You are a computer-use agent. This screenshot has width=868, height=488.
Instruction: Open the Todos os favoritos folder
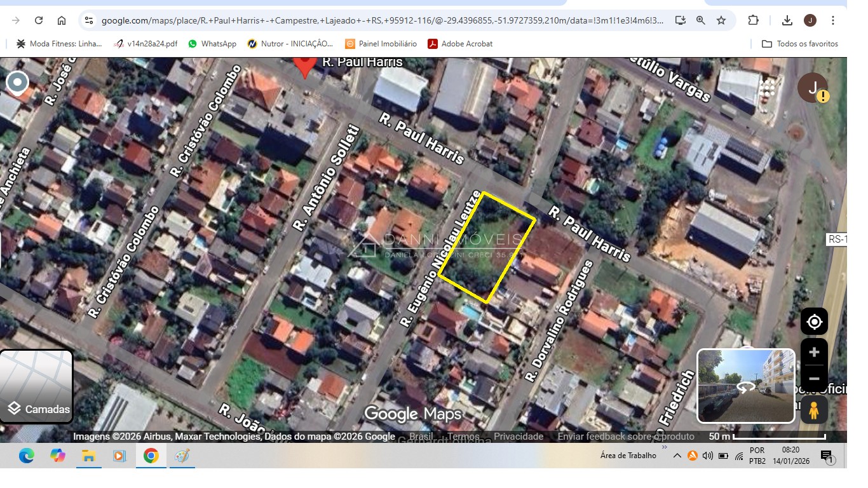point(800,44)
